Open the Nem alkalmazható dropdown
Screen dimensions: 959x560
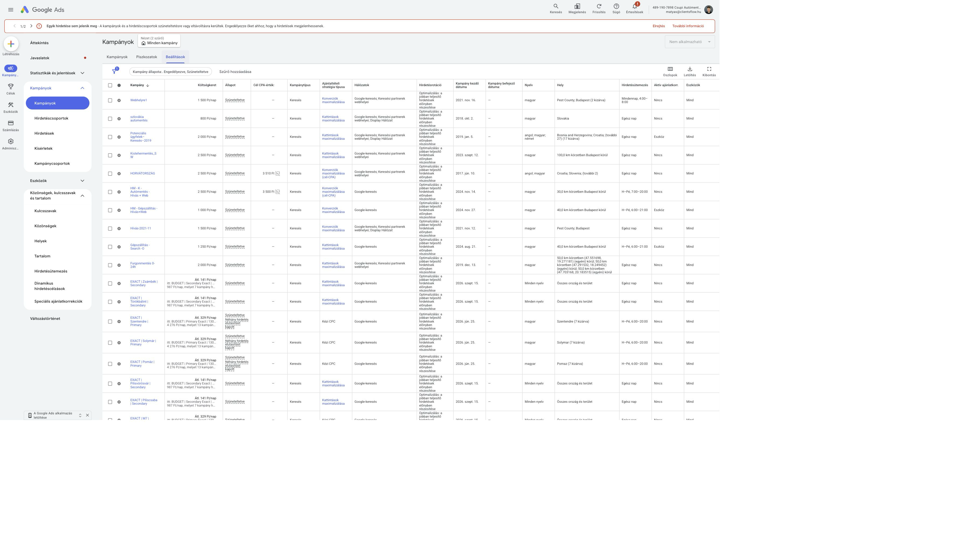coord(690,42)
